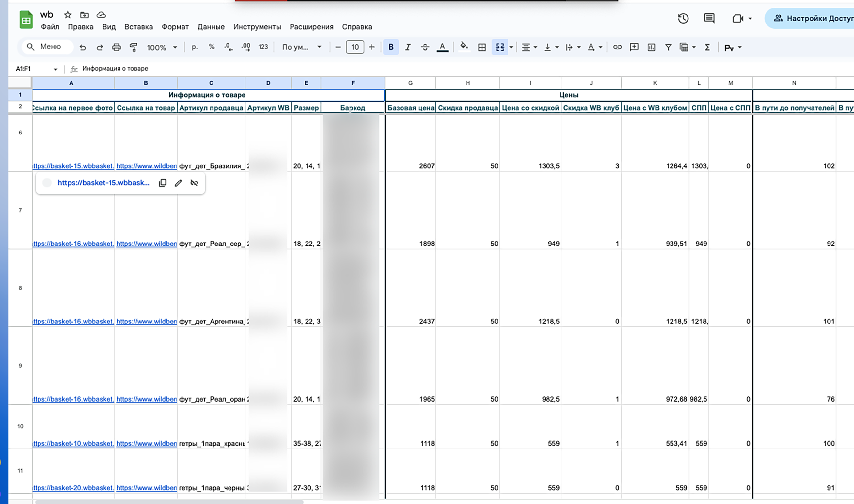The width and height of the screenshot is (854, 504).
Task: Click the move to folder icon
Action: tap(84, 15)
